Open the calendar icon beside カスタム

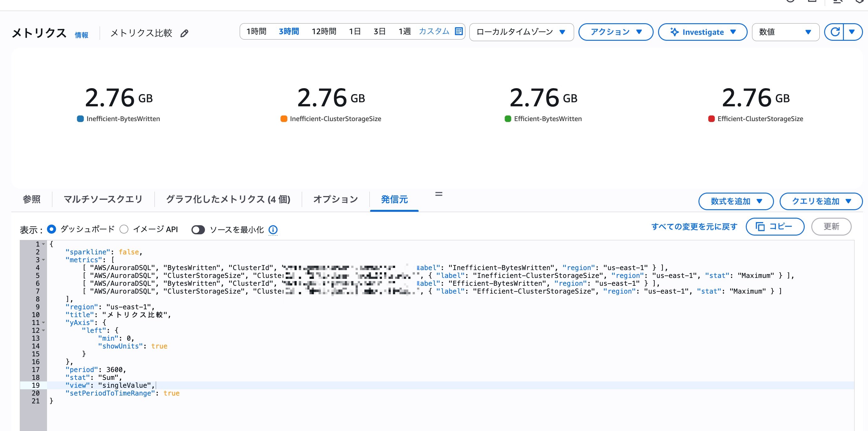tap(458, 31)
